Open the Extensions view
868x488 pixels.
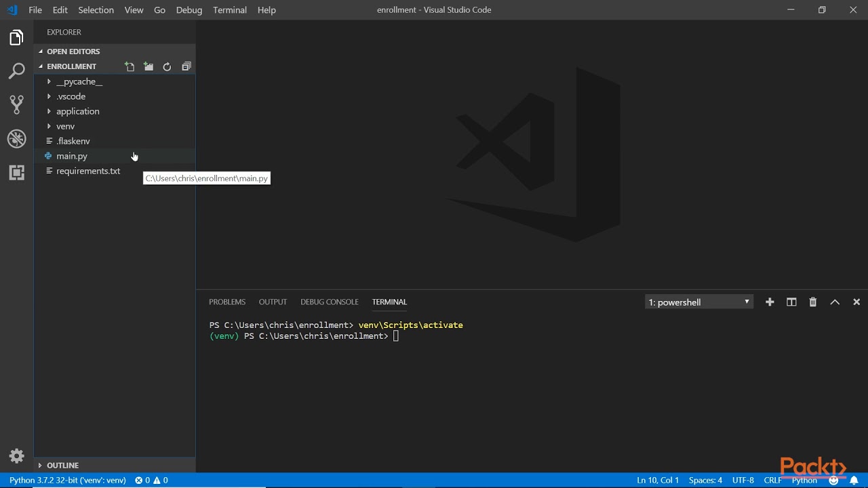16,173
